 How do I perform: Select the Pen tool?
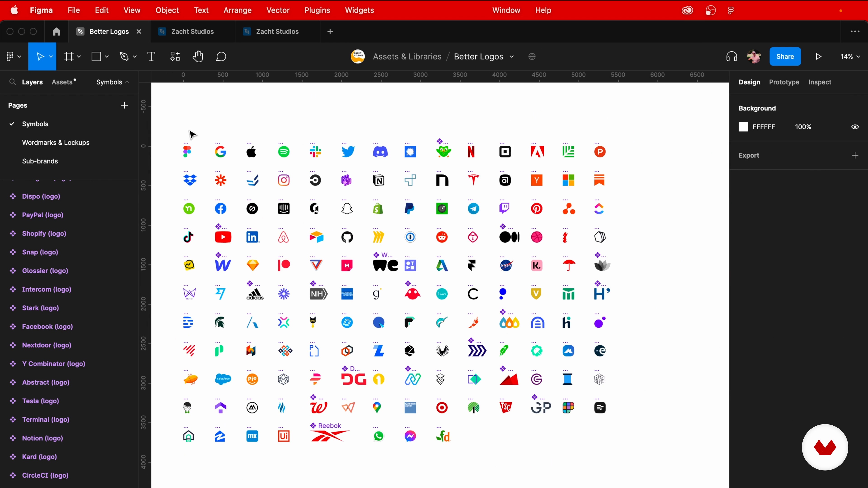coord(124,56)
